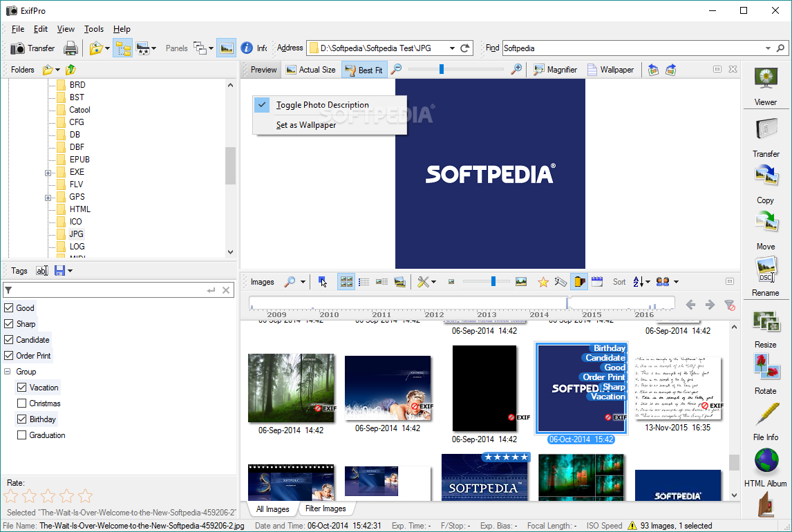The width and height of the screenshot is (792, 532).
Task: Switch to thumbnail grid view mode
Action: click(346, 282)
